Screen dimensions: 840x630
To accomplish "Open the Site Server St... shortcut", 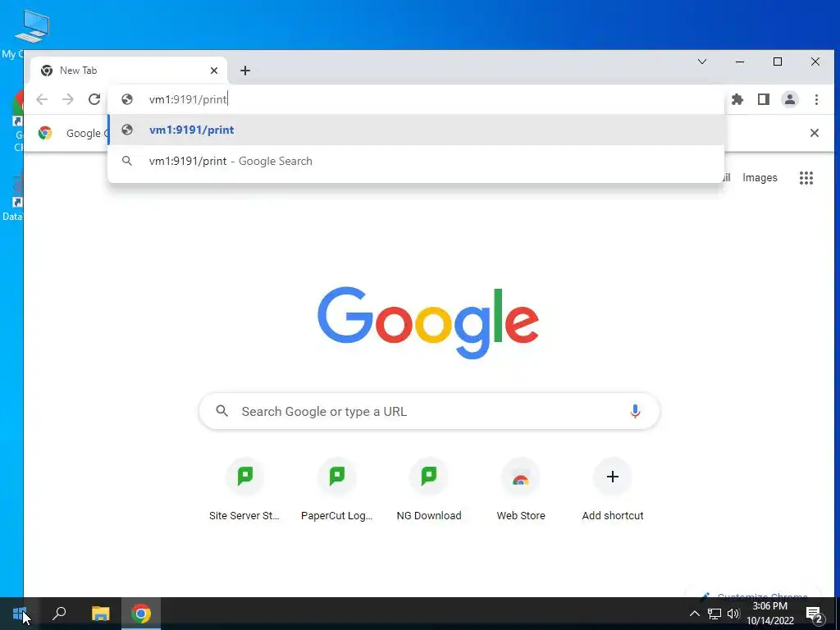I will point(244,490).
